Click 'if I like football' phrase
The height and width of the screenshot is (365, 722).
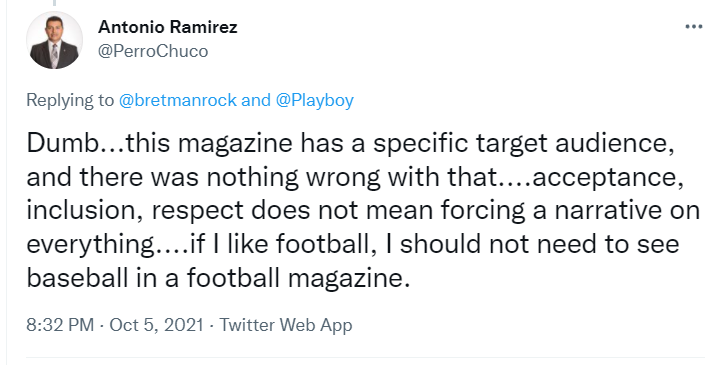280,244
